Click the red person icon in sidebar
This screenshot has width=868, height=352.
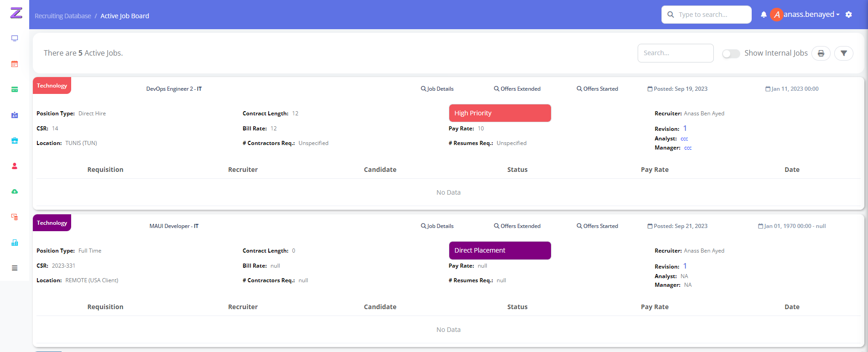point(15,166)
